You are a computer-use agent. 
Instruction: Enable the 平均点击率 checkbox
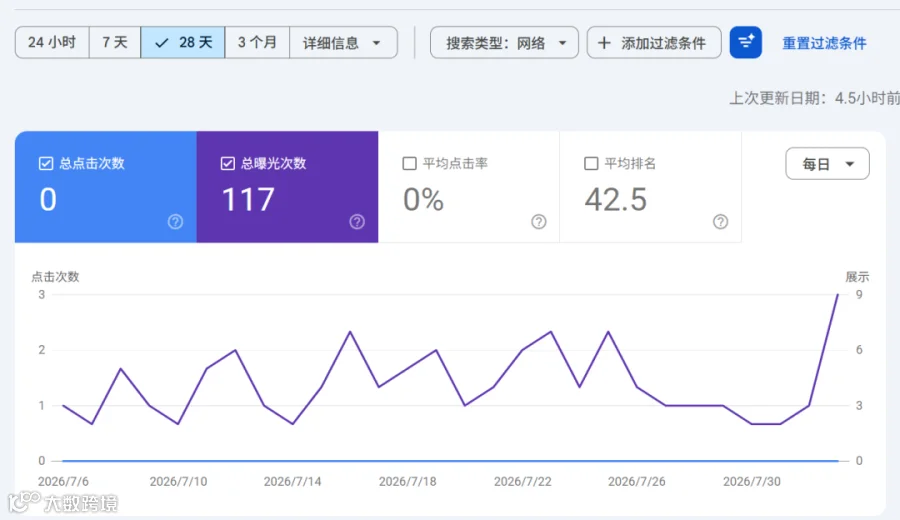[x=409, y=164]
